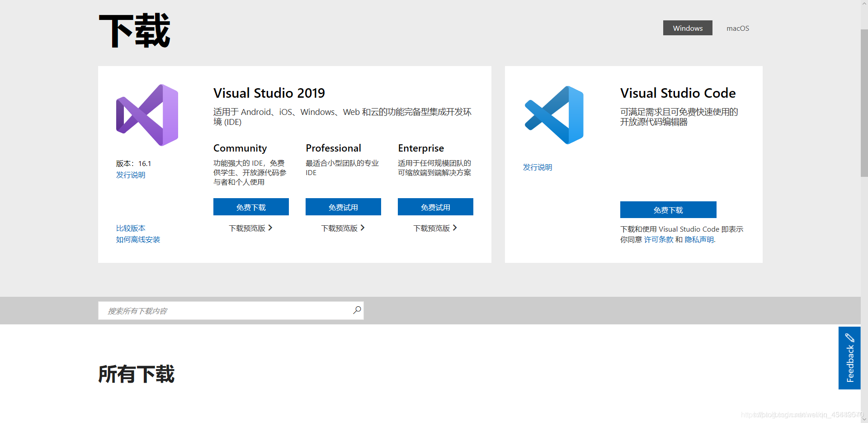Click the 下载 page title
868x423 pixels.
(x=134, y=30)
